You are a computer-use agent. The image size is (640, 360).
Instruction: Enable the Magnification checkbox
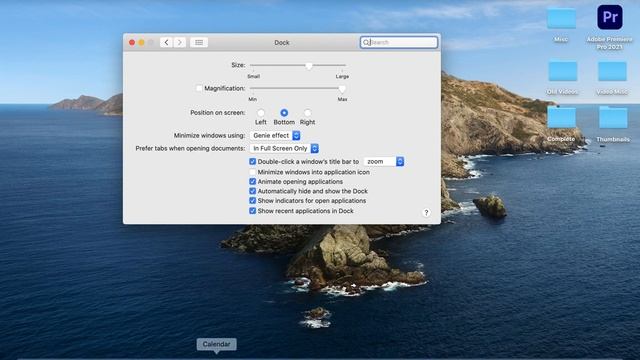click(199, 88)
